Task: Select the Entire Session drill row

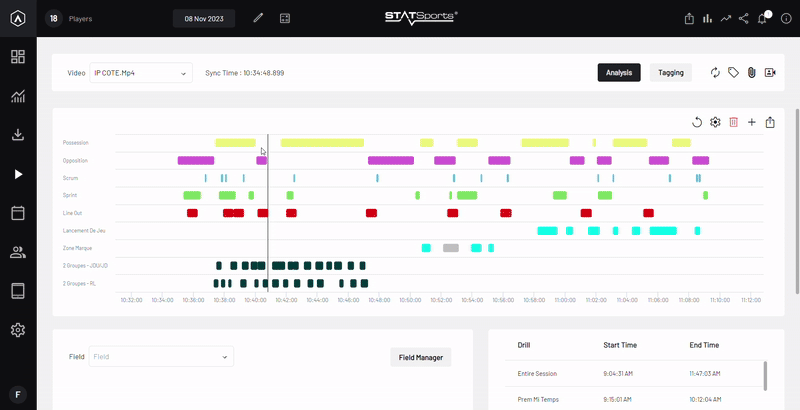Action: [635, 373]
